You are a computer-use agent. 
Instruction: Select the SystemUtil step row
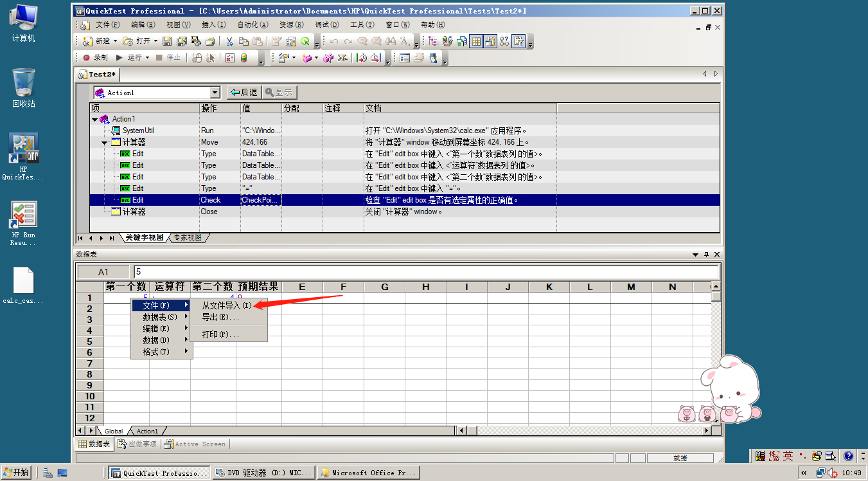point(405,131)
